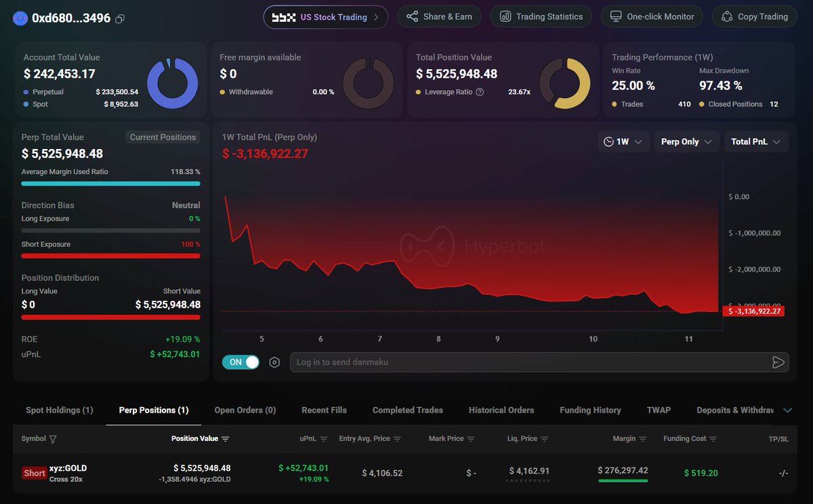Open Trading Statistics
The height and width of the screenshot is (504, 813).
coord(541,17)
